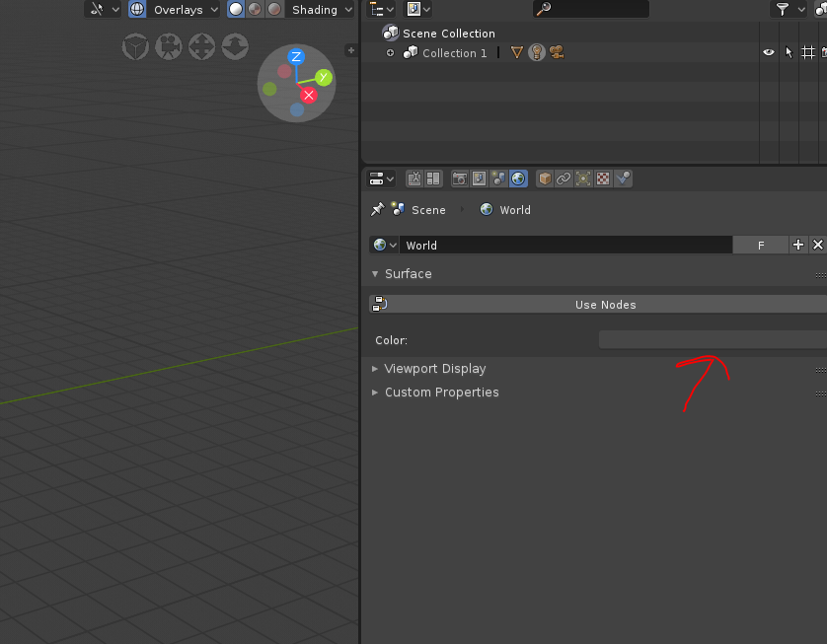This screenshot has width=827, height=644.
Task: Open the world Color swatch
Action: click(x=713, y=340)
